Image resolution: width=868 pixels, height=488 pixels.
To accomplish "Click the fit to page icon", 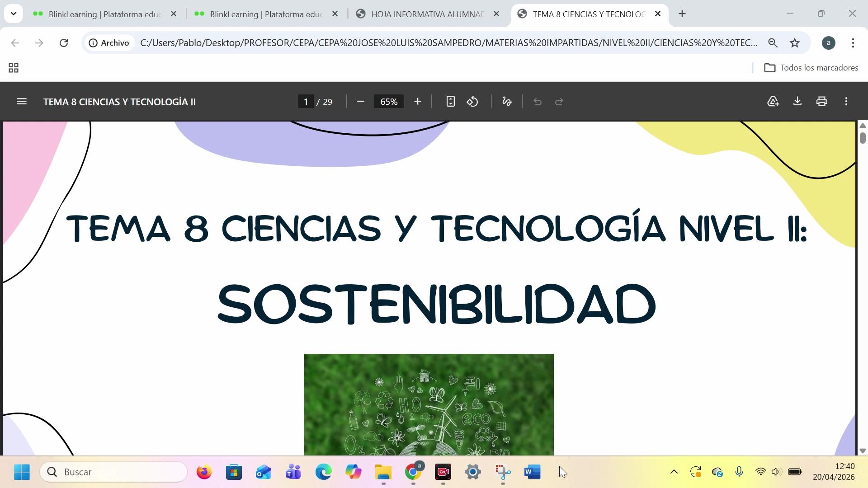I will (450, 102).
